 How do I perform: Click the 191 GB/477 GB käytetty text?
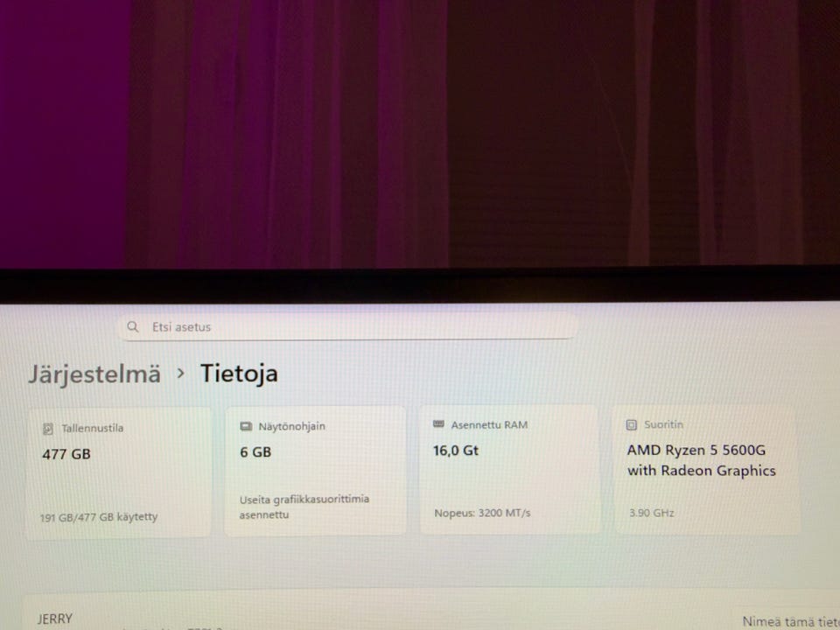pyautogui.click(x=99, y=517)
